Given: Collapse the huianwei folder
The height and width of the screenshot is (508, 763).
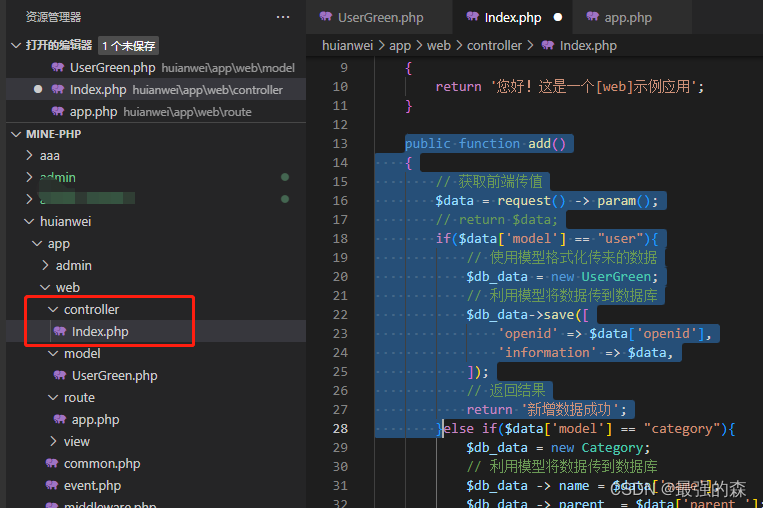Looking at the screenshot, I should click(x=29, y=221).
